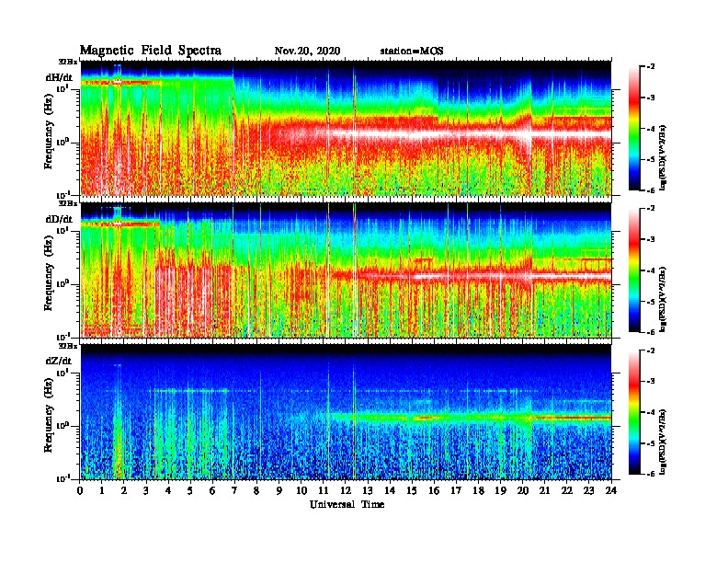Click hour "6" on the time axis
728x563 pixels.
[213, 490]
